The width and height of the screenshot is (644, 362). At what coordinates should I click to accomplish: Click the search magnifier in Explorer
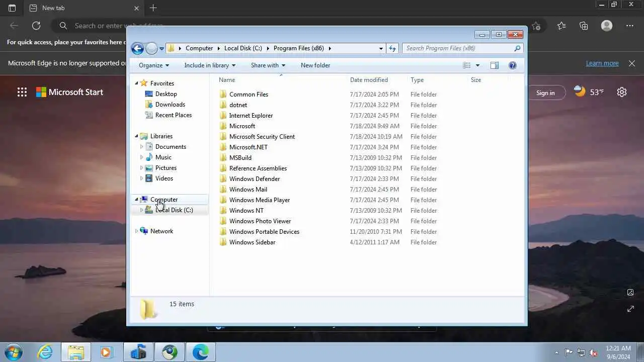click(x=517, y=48)
